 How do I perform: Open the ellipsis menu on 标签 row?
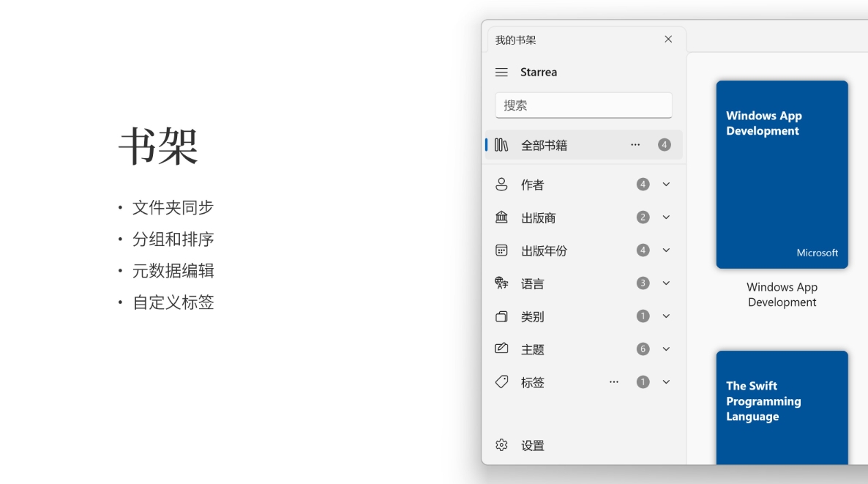614,381
